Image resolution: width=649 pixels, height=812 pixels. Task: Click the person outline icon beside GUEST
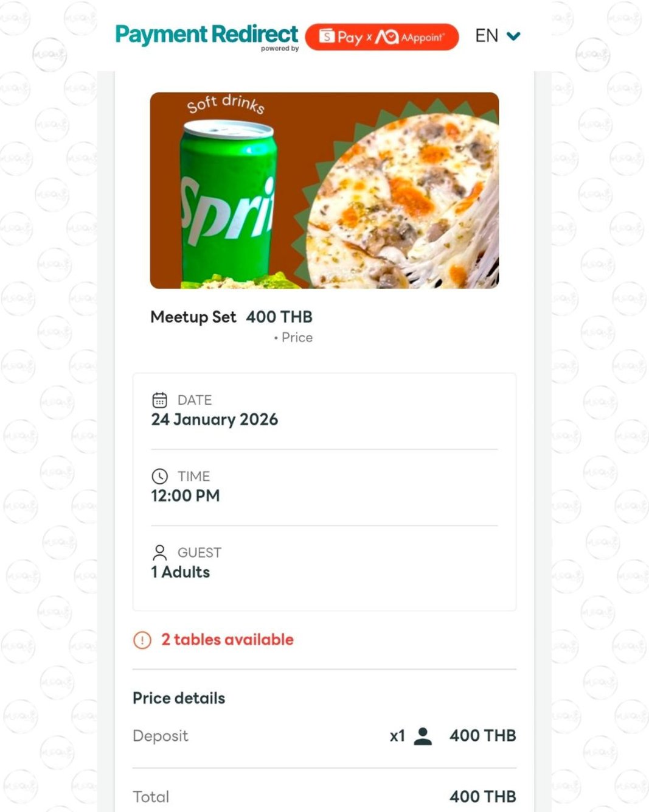[159, 552]
